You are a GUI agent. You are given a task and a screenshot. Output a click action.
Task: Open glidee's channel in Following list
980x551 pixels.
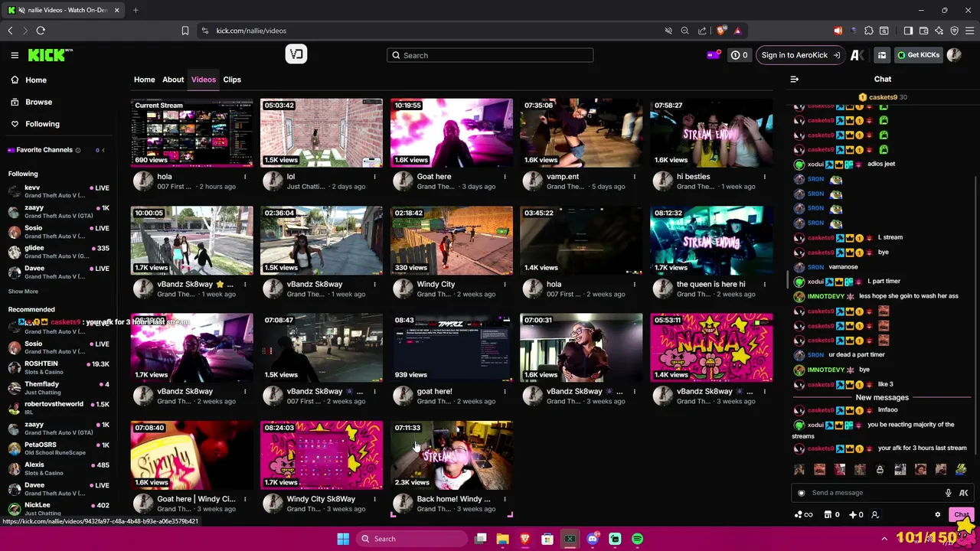(58, 252)
